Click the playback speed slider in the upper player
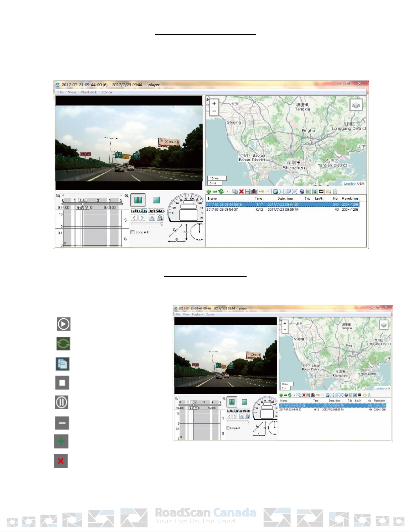 click(147, 224)
